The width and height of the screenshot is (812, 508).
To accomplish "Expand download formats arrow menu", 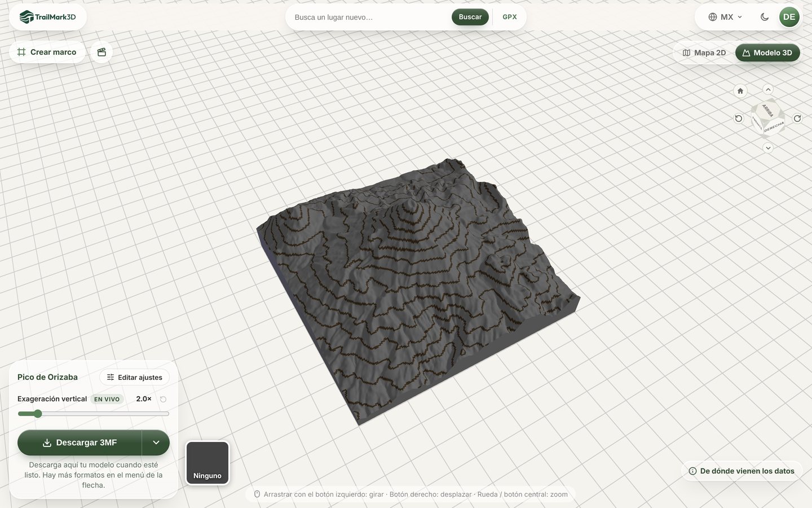I will pos(156,443).
